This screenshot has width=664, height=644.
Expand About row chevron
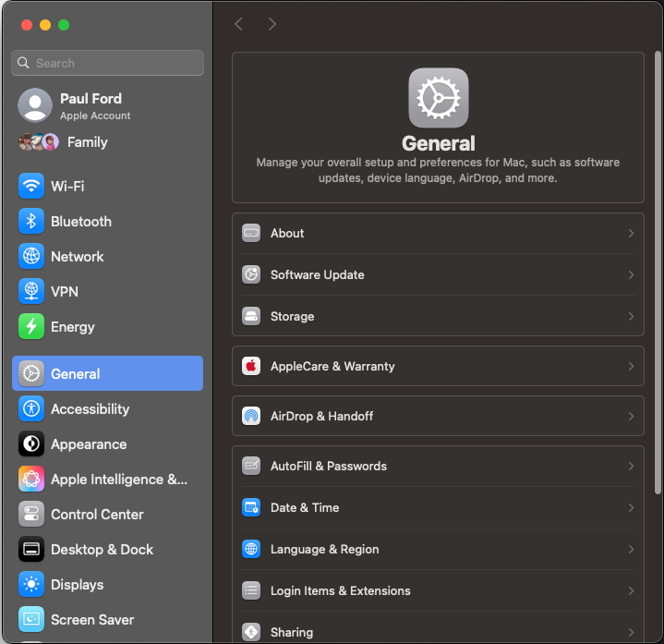[631, 233]
